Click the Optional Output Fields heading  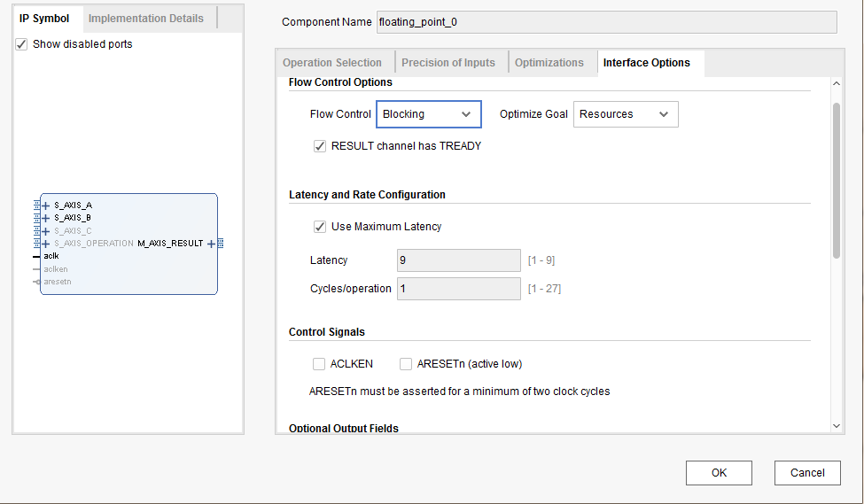[x=344, y=428]
